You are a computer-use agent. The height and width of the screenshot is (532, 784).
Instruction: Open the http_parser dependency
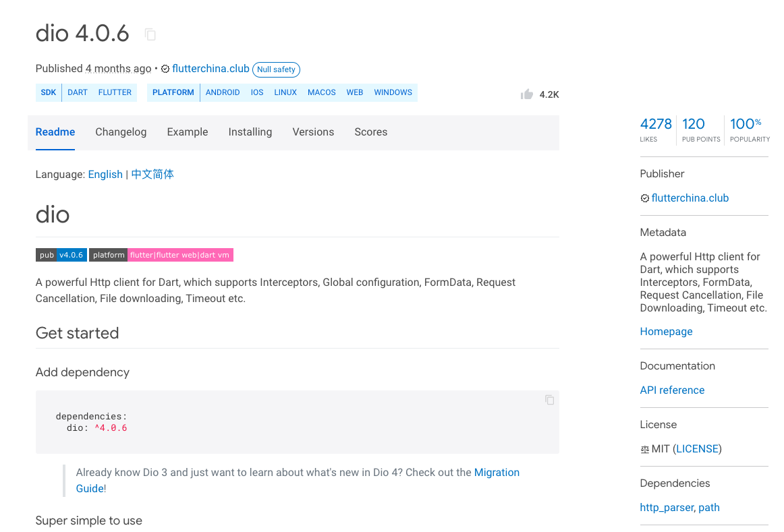coord(666,508)
